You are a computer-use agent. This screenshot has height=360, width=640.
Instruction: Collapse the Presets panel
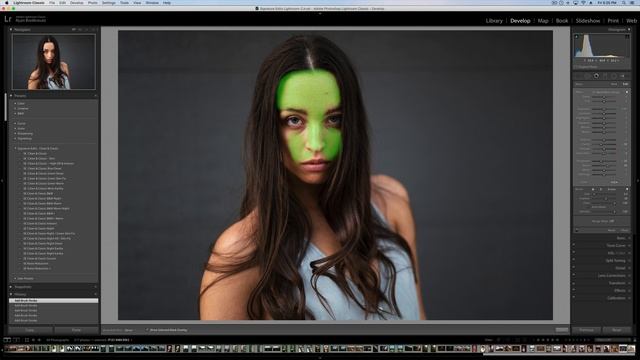pyautogui.click(x=11, y=96)
